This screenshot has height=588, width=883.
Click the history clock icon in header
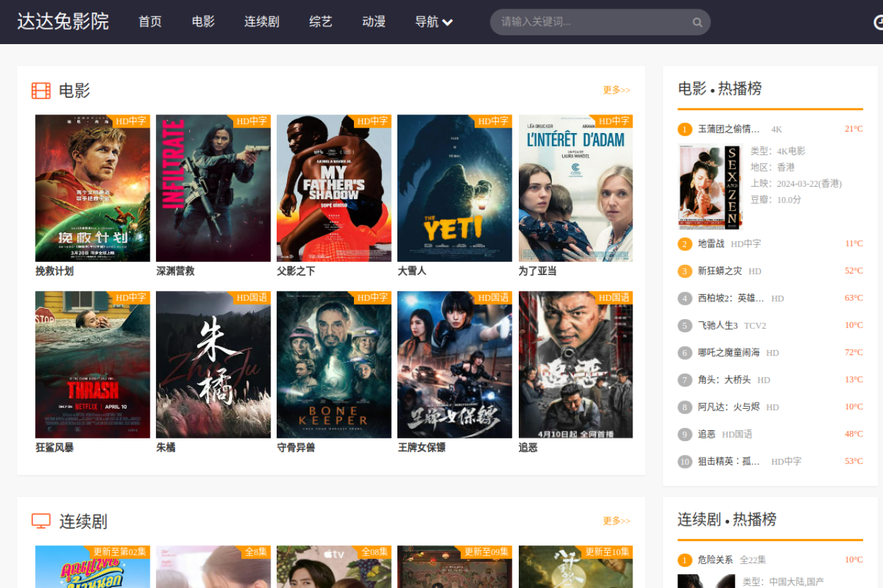(x=878, y=22)
